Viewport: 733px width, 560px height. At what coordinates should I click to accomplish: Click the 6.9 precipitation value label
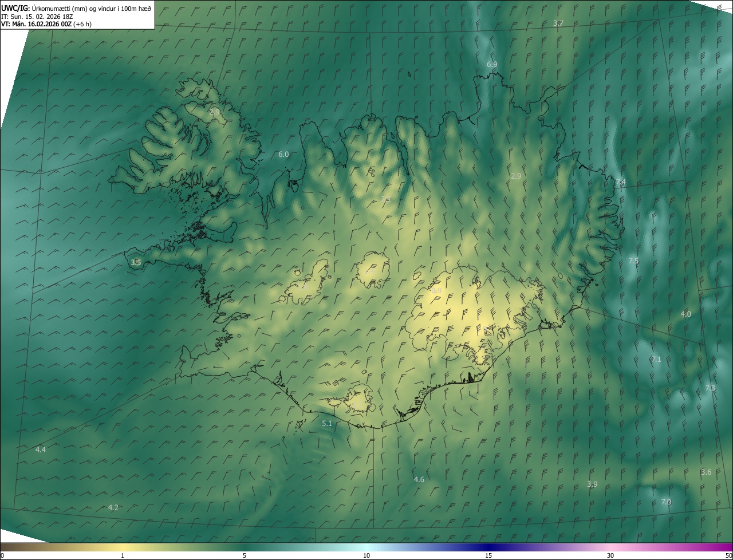pos(492,65)
